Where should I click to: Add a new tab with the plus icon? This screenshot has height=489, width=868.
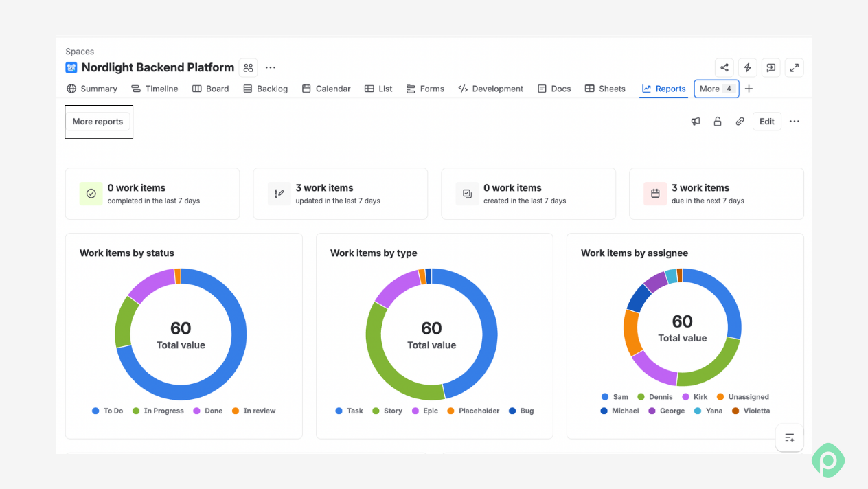coord(749,89)
